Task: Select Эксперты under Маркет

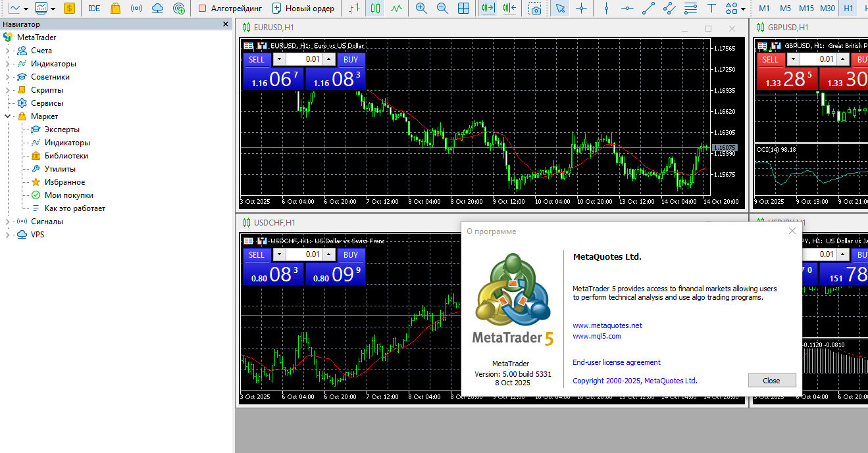Action: coord(62,130)
